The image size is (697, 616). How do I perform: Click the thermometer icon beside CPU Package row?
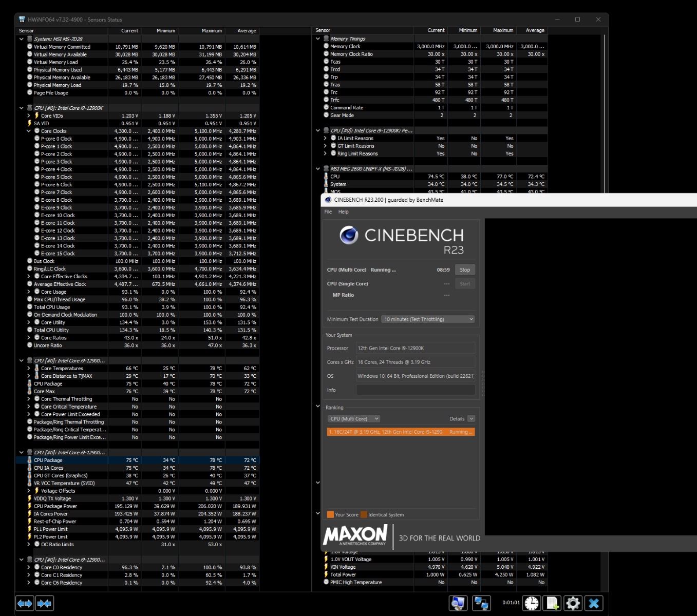click(29, 460)
